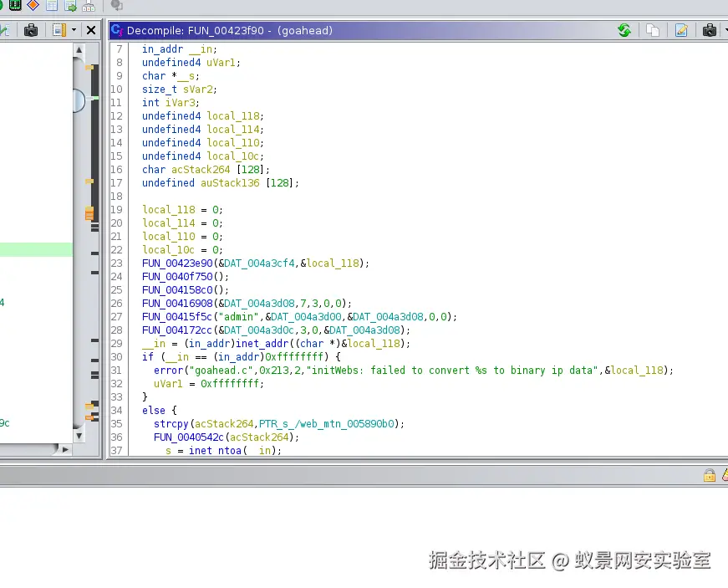Screen dimensions: 728x588
Task: Click FUN_0040542c call on line 36
Action: (x=189, y=437)
